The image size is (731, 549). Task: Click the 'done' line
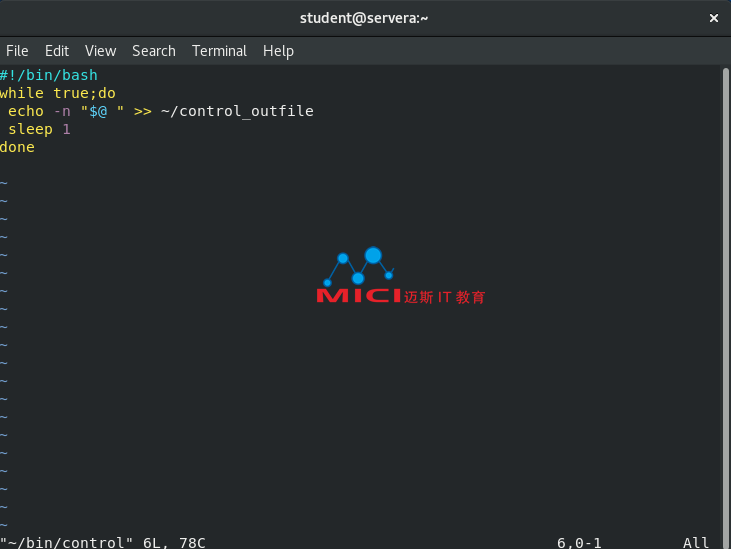pos(17,147)
